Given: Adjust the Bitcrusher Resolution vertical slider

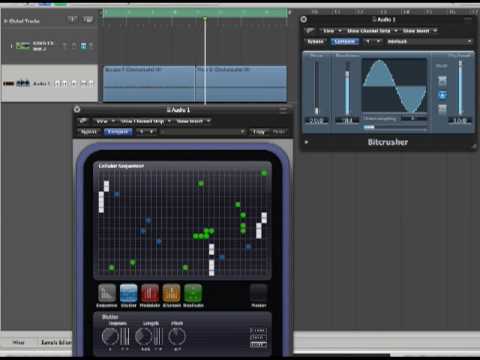Looking at the screenshot, I should tap(347, 88).
